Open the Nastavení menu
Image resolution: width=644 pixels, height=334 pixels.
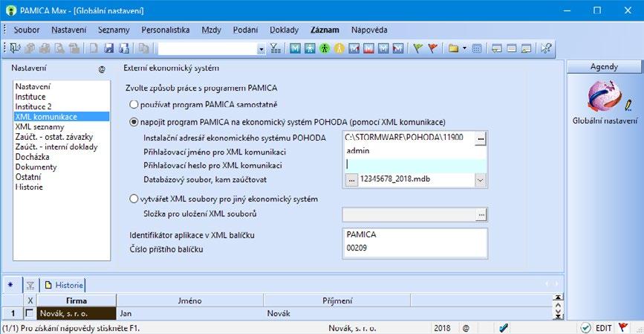click(x=69, y=30)
